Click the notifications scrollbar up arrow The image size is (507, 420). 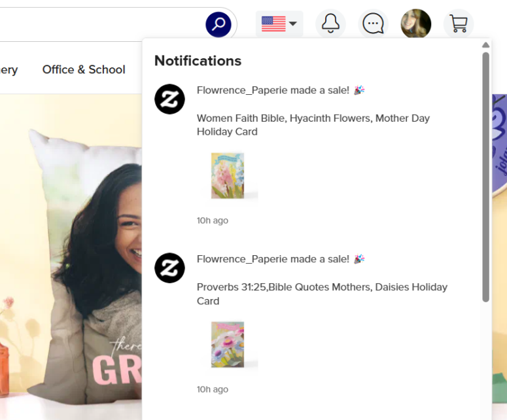click(x=485, y=45)
